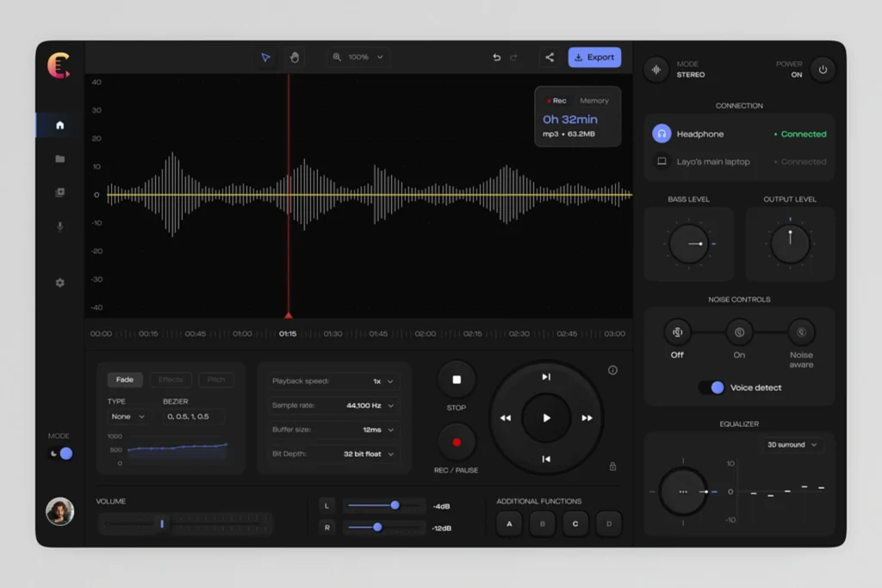This screenshot has width=882, height=588.
Task: Toggle the dark/light MODE switch
Action: pos(61,453)
